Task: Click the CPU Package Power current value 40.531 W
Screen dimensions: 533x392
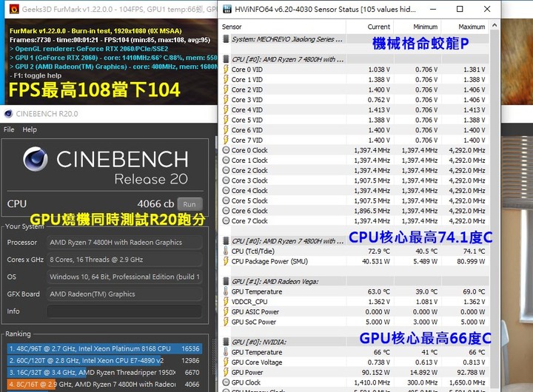Action: 375,261
